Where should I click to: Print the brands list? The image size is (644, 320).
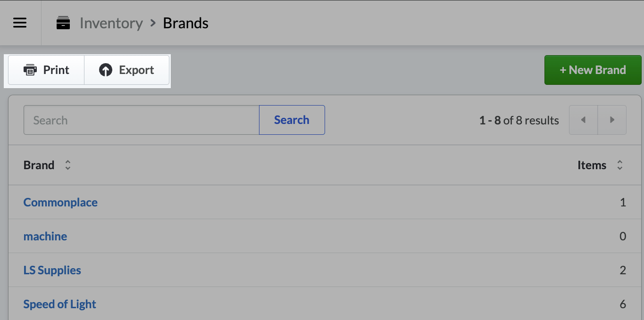click(46, 70)
